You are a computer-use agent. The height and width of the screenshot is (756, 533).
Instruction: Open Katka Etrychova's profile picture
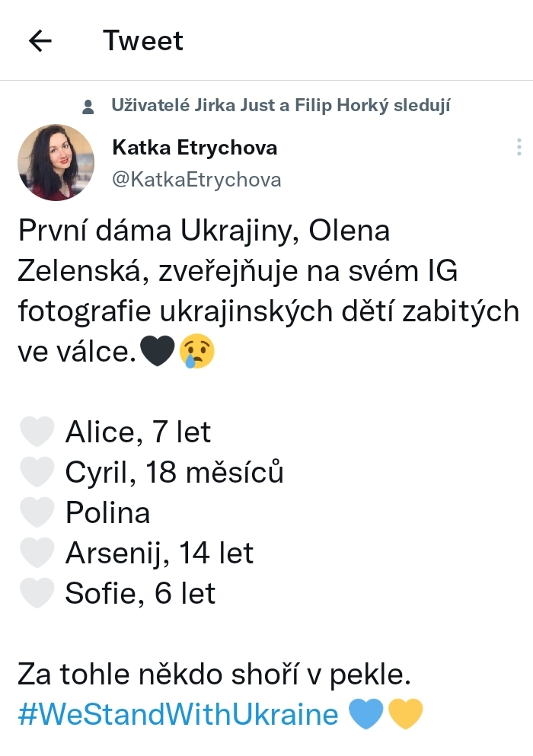click(x=56, y=162)
